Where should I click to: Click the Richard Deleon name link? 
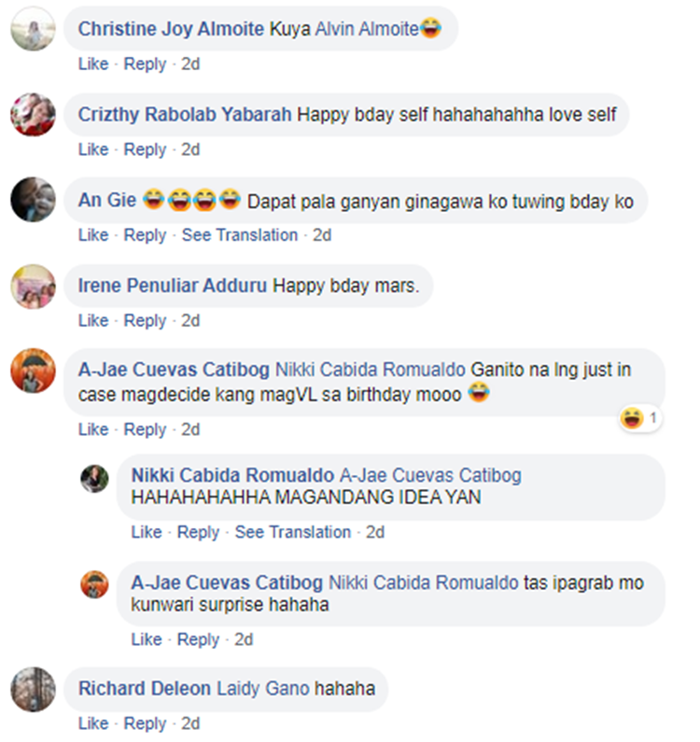click(145, 689)
